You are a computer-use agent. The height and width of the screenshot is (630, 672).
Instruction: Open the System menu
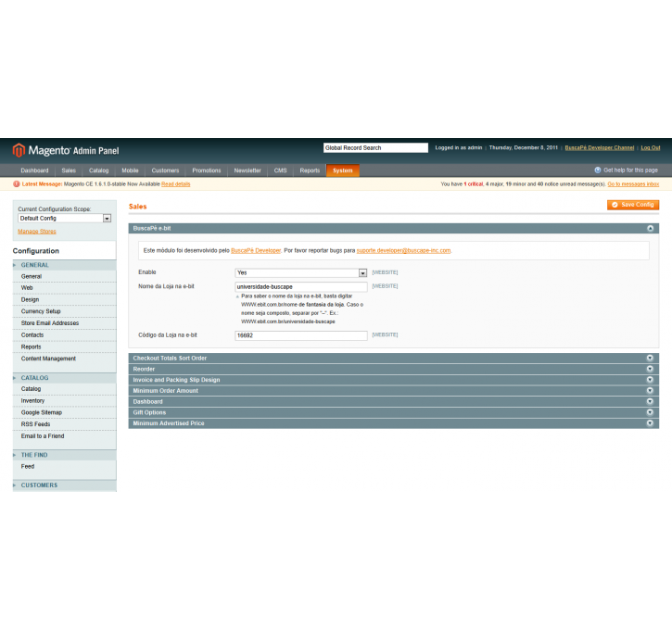pyautogui.click(x=343, y=170)
